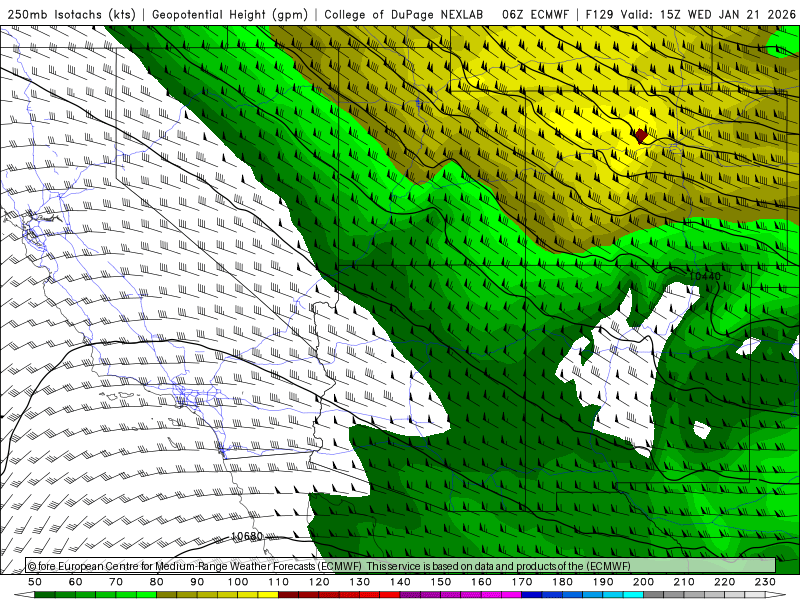The image size is (800, 600).
Task: Click the 170 label on the color scale
Action: pos(522,582)
